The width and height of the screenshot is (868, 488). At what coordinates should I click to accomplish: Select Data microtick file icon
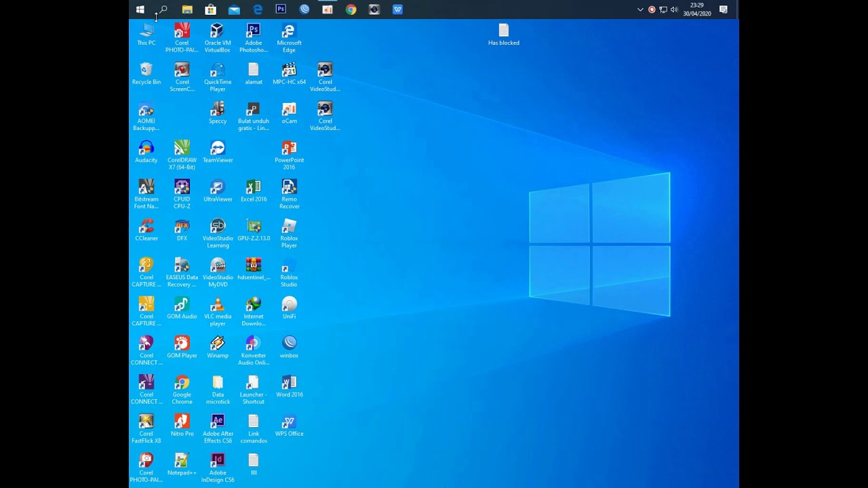[218, 390]
